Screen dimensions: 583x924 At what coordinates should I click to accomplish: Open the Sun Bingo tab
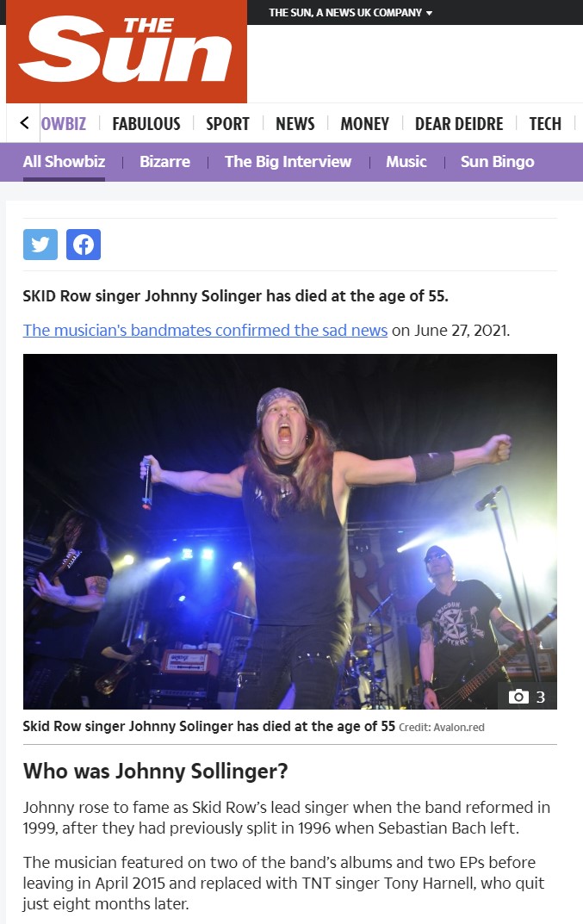(498, 162)
